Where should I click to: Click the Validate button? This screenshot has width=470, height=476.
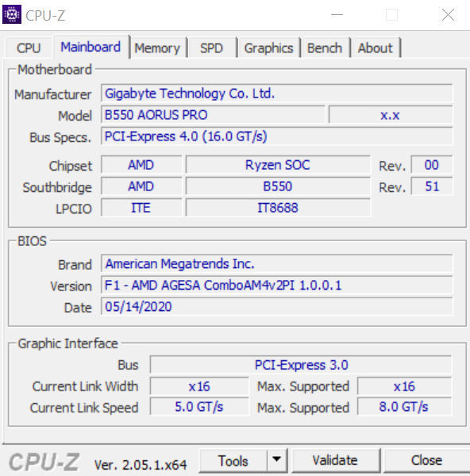[x=335, y=460]
